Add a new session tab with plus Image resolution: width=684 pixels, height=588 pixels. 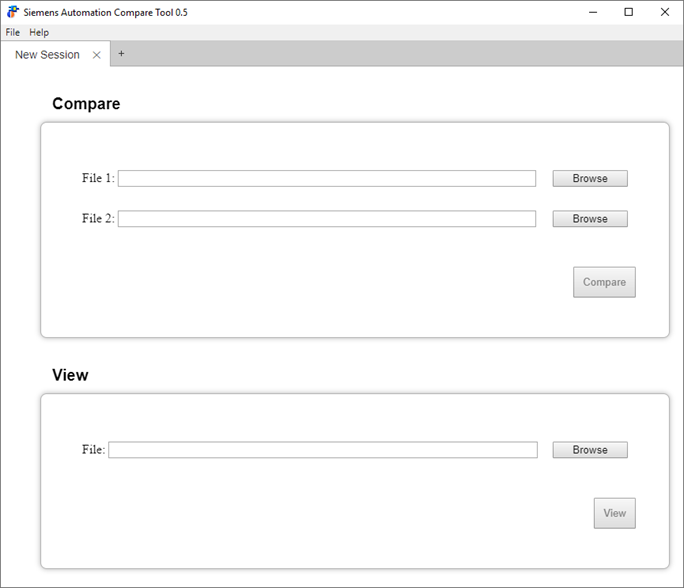pos(121,54)
